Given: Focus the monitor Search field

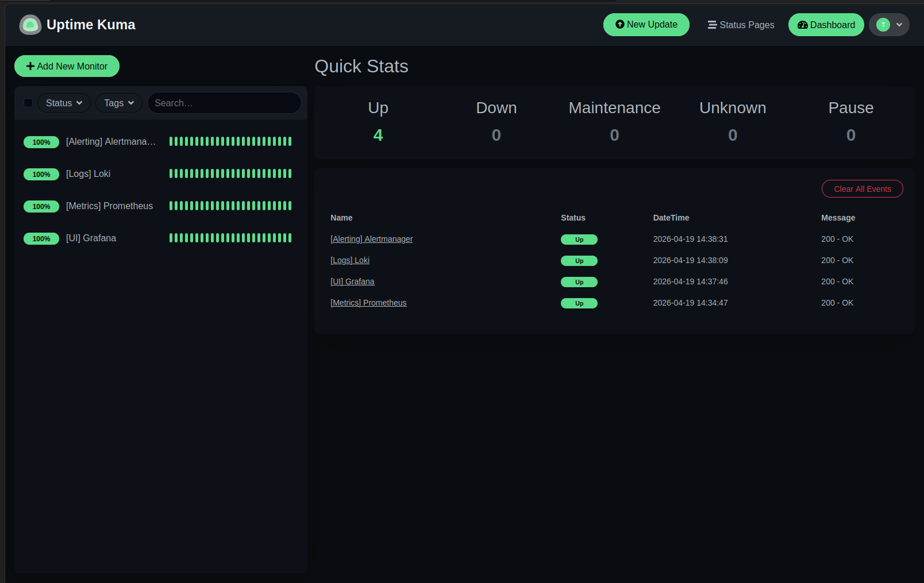Looking at the screenshot, I should [x=224, y=103].
